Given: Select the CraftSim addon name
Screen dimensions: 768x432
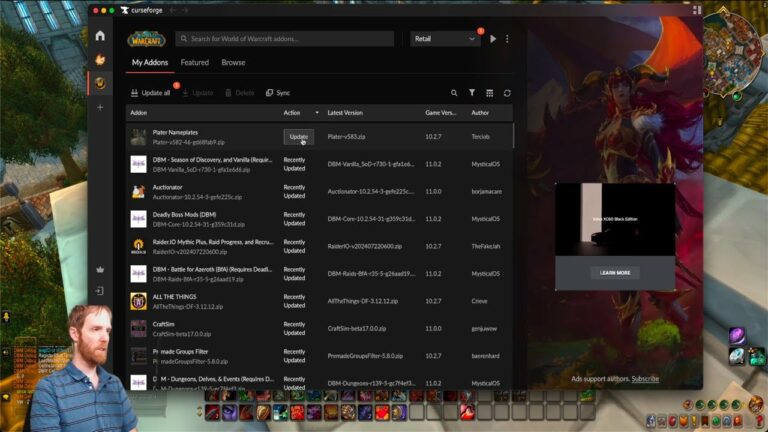Looking at the screenshot, I should 163,324.
